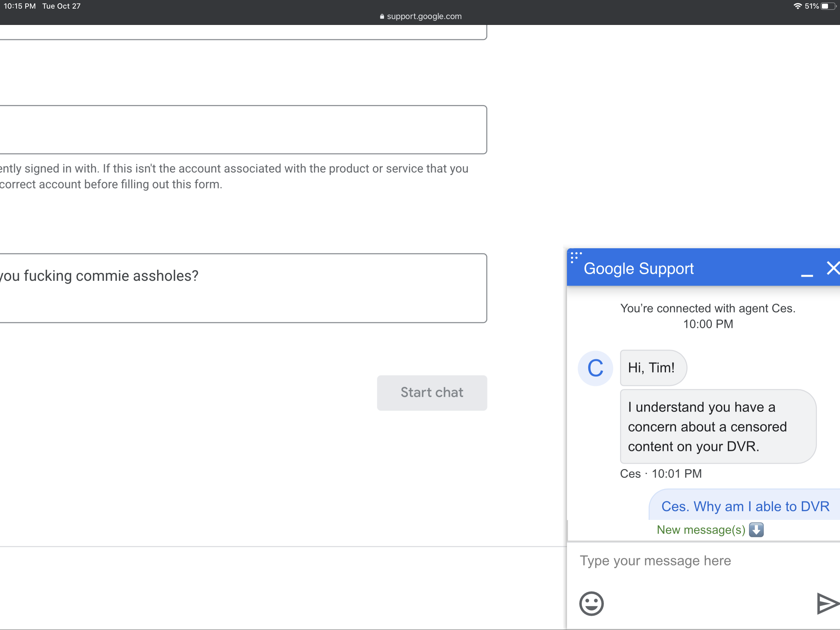Tap the Tue Oct 27 date in status bar

point(61,6)
